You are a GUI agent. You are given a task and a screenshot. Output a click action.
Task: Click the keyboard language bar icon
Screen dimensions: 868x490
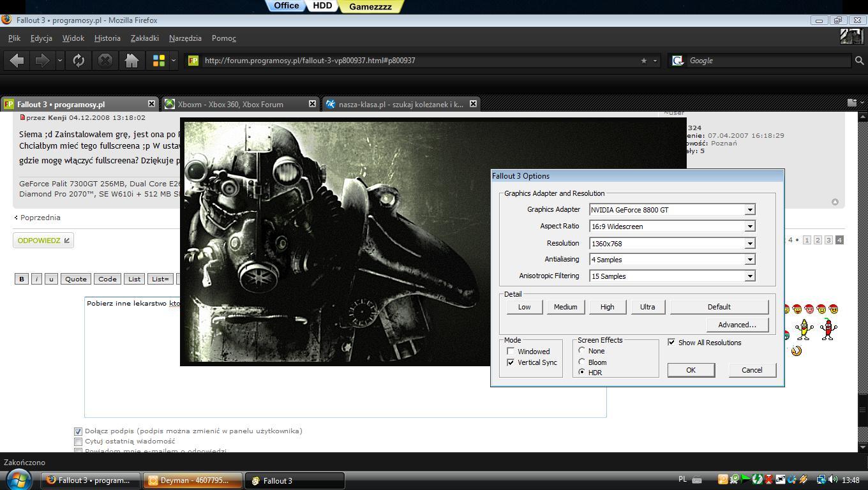tap(697, 480)
